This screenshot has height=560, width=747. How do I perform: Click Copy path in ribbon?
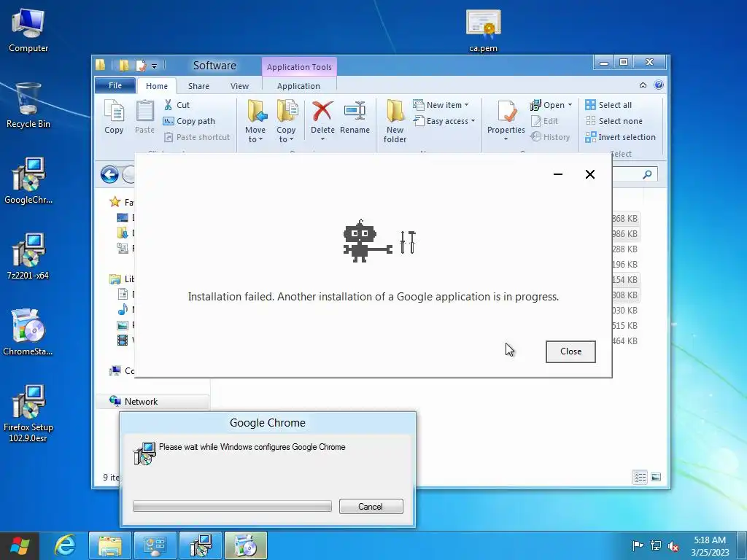coord(189,121)
